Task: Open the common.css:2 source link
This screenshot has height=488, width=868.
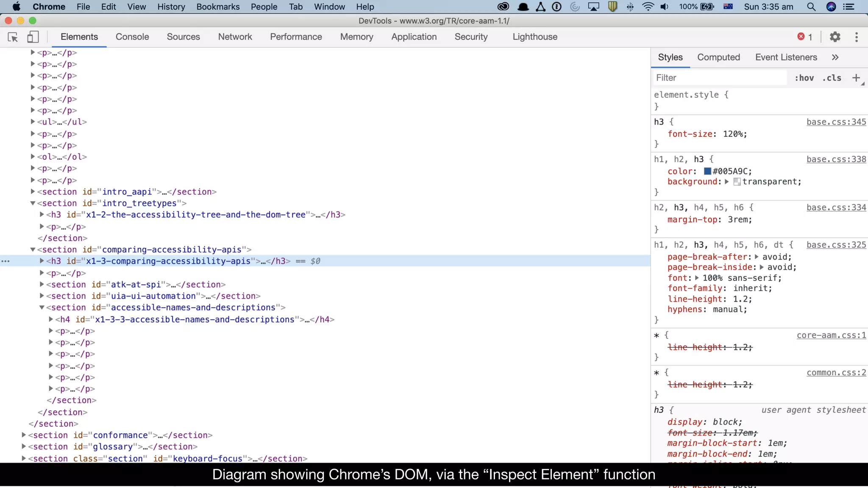Action: (836, 373)
